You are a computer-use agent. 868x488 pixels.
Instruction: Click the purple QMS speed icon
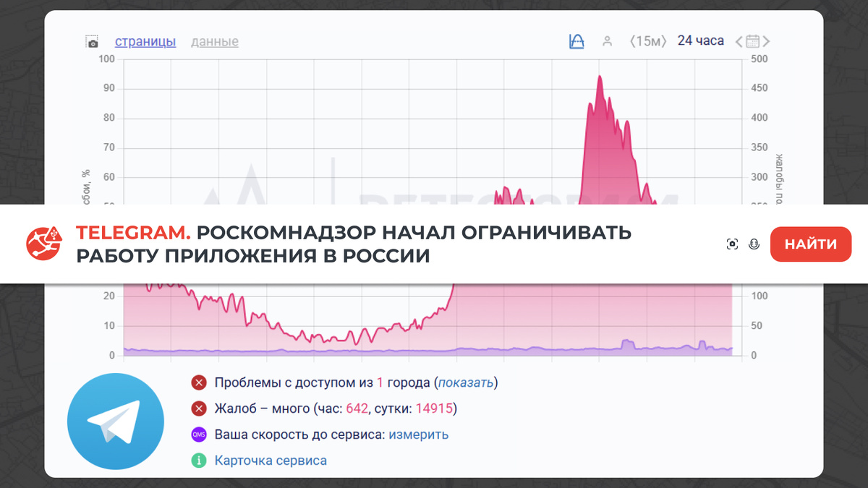pos(199,435)
